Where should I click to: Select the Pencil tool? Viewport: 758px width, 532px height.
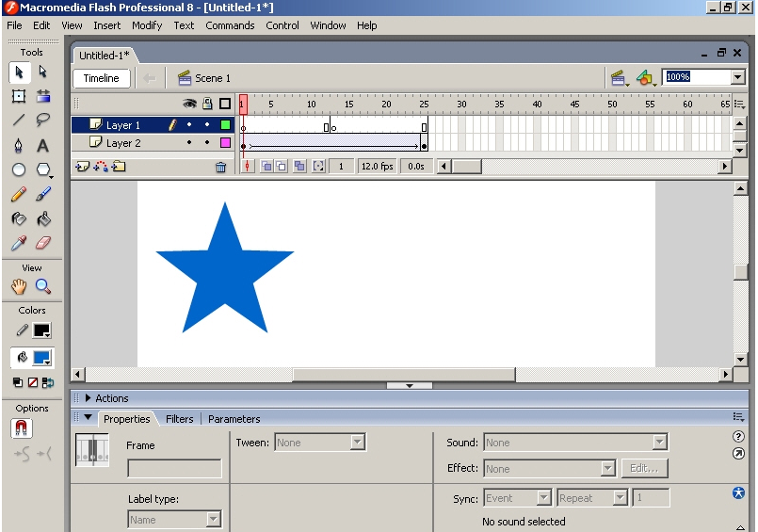coord(19,194)
